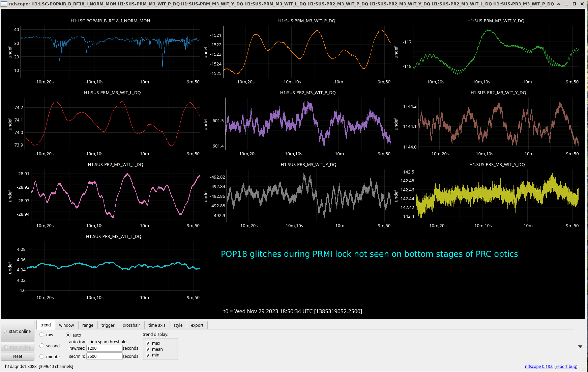
Task: Roll up the window with the caret icon
Action: [x=559, y=4]
